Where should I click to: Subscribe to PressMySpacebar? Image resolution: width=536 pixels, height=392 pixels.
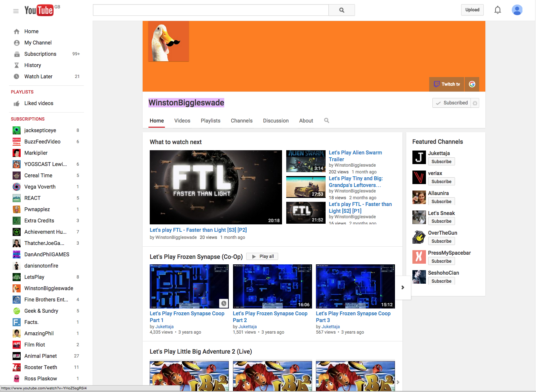click(x=441, y=261)
